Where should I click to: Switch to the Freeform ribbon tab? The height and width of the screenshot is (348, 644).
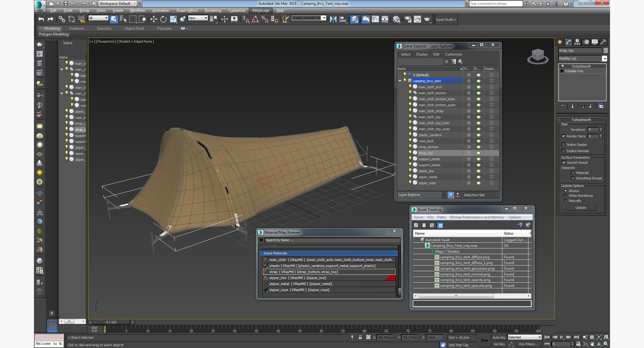coord(76,29)
